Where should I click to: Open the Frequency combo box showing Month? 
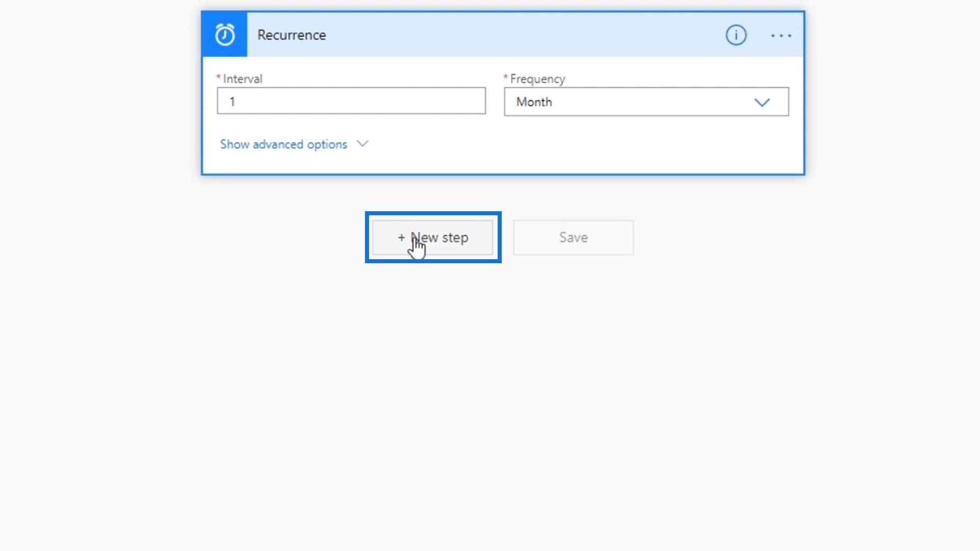[633, 102]
